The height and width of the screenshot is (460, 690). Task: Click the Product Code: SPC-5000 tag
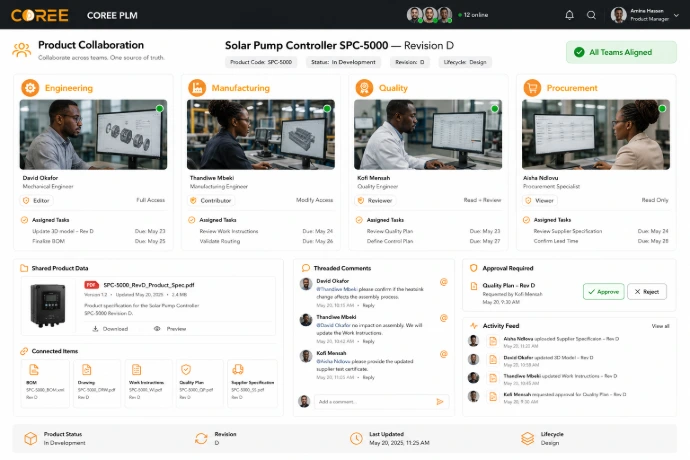261,62
